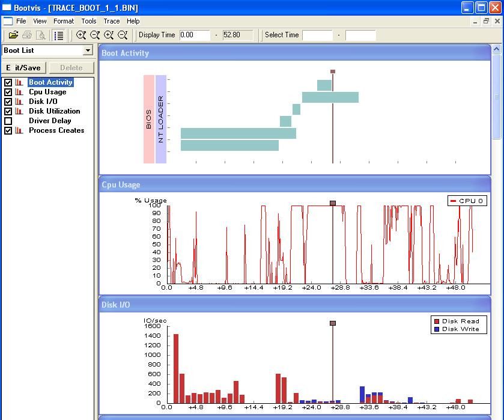
Task: Click the Display Time start field
Action: coord(195,35)
